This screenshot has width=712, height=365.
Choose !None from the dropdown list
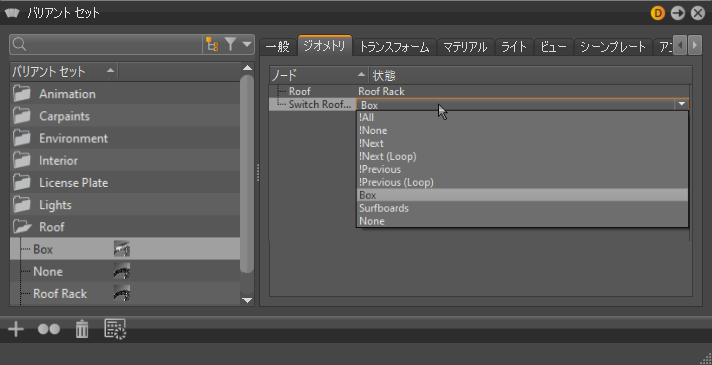pyautogui.click(x=522, y=131)
